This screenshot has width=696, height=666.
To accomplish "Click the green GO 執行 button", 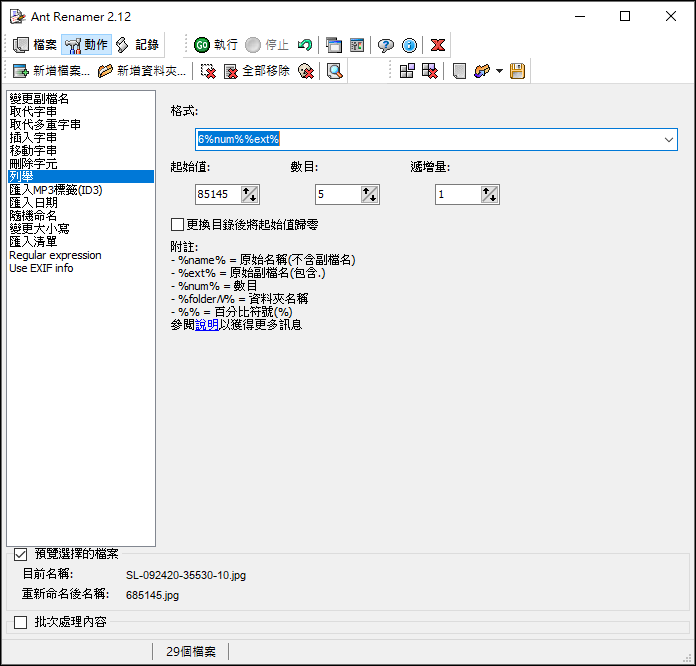I will coord(216,45).
